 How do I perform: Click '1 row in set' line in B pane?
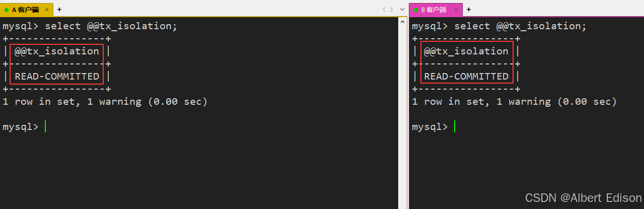(x=515, y=102)
